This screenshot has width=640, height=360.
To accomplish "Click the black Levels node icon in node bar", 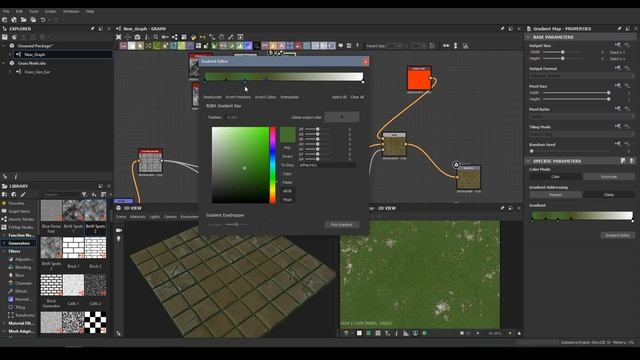I will (257, 46).
